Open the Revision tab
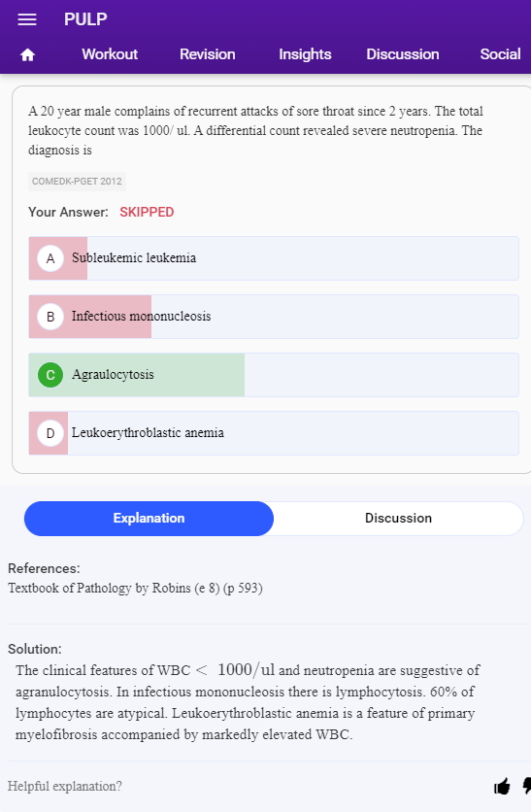This screenshot has width=531, height=812. (208, 54)
